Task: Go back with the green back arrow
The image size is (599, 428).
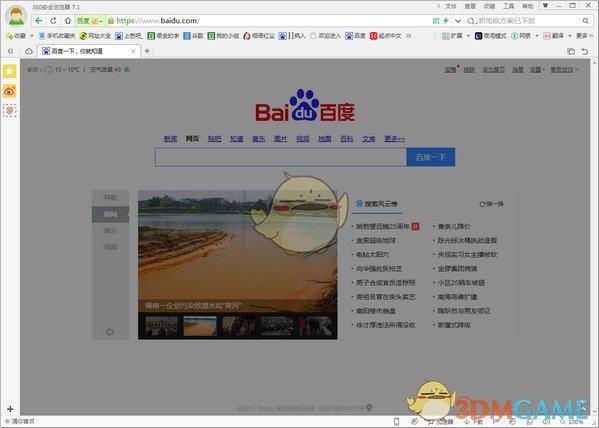Action: (39, 21)
